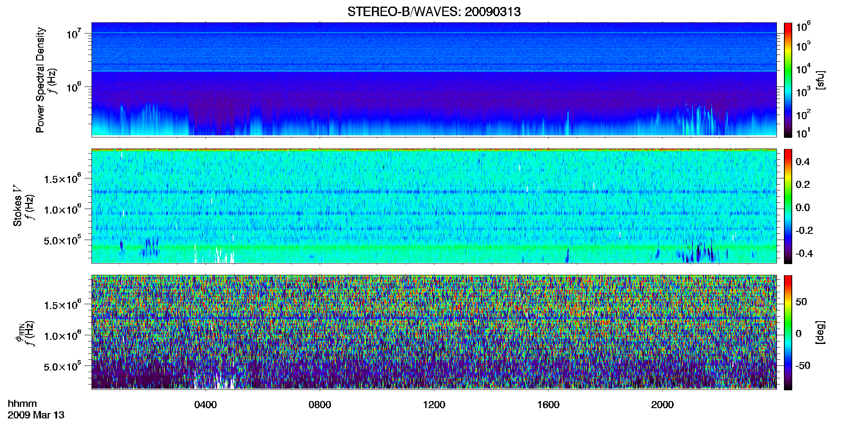Viewport: 868px width, 447px height.
Task: Click the 1200 time axis label
Action: tap(434, 405)
